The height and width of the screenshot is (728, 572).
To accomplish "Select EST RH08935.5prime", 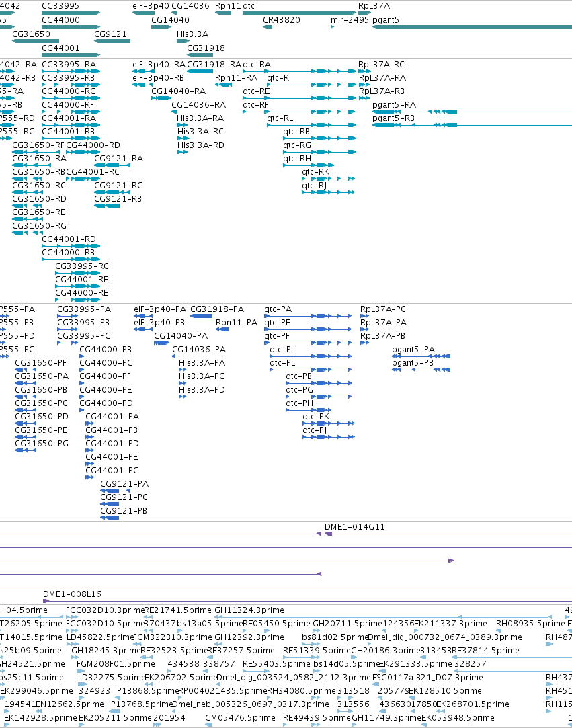I will pyautogui.click(x=530, y=624).
